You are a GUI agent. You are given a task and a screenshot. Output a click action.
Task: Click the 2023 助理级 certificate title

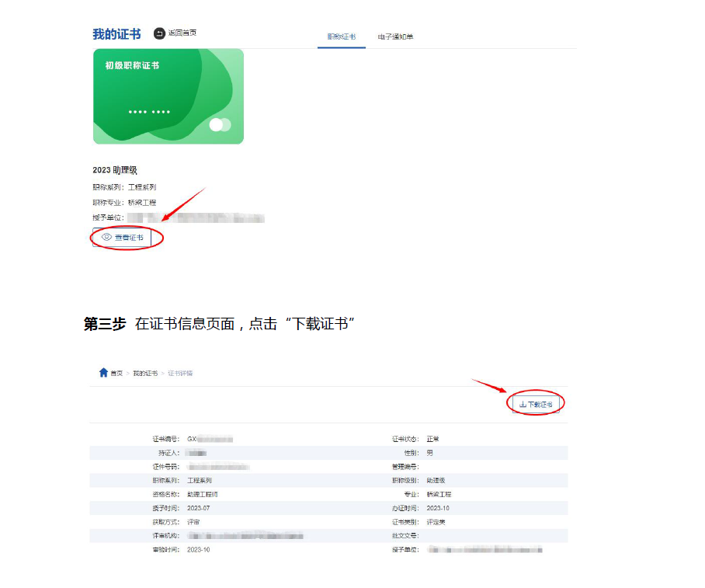115,170
